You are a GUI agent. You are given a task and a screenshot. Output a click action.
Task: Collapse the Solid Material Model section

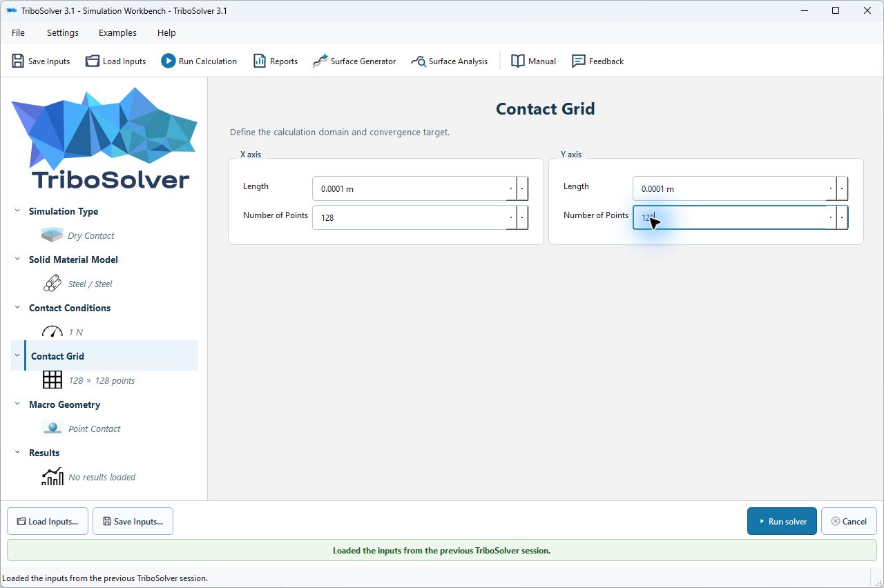(17, 259)
